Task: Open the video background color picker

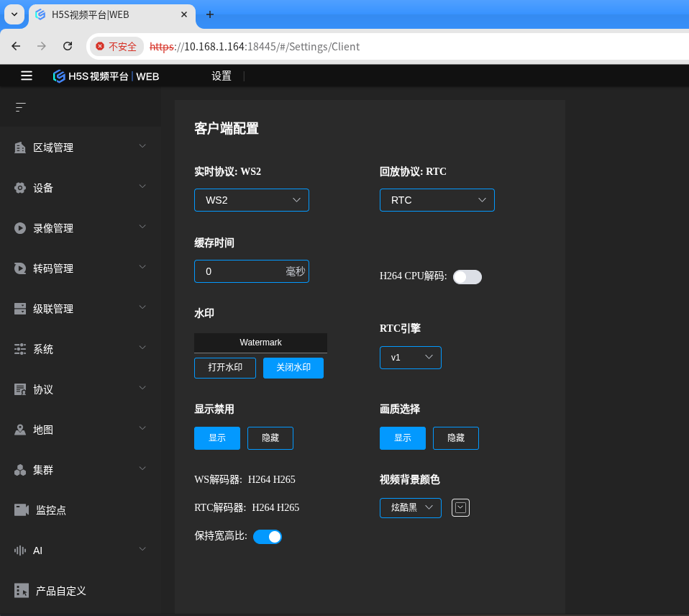Action: (x=460, y=508)
